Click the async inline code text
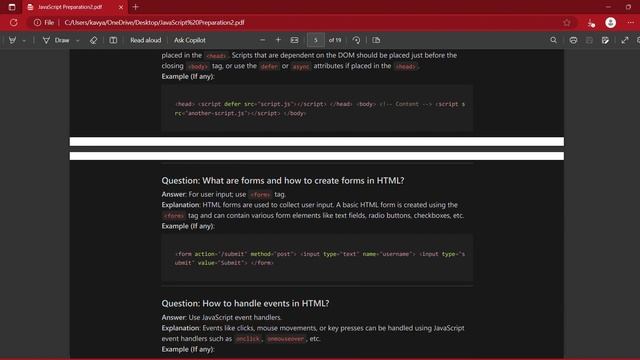Image resolution: width=640 pixels, height=360 pixels. tap(301, 66)
